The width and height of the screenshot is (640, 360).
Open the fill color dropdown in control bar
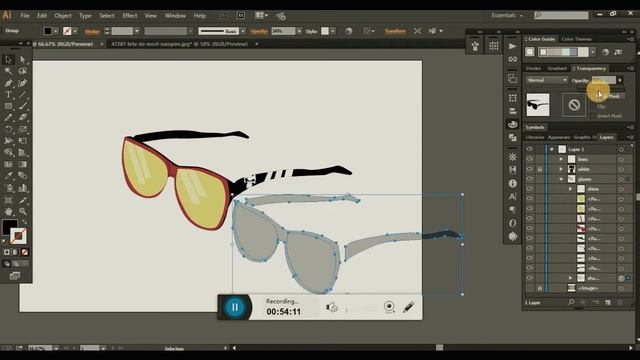56,31
